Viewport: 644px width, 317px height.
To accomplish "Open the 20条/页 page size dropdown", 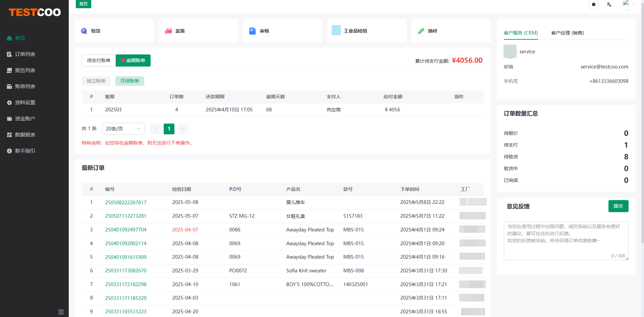I will tap(123, 129).
